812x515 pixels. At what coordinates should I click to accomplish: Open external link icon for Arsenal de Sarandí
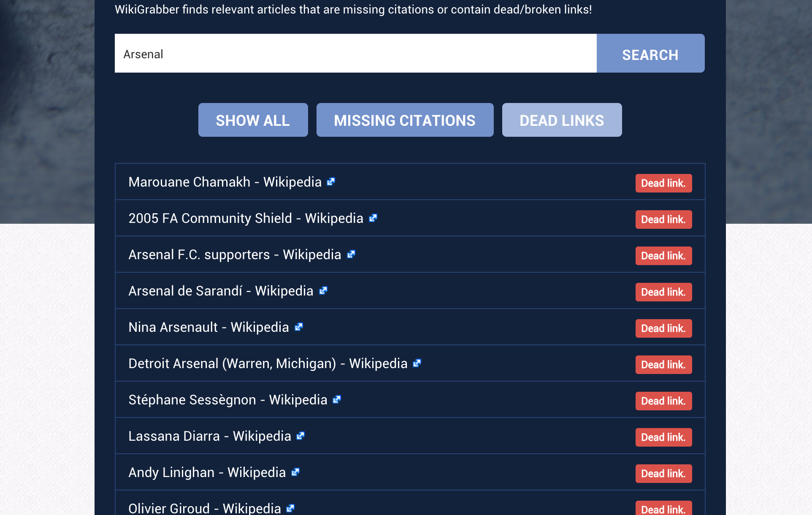(x=323, y=290)
